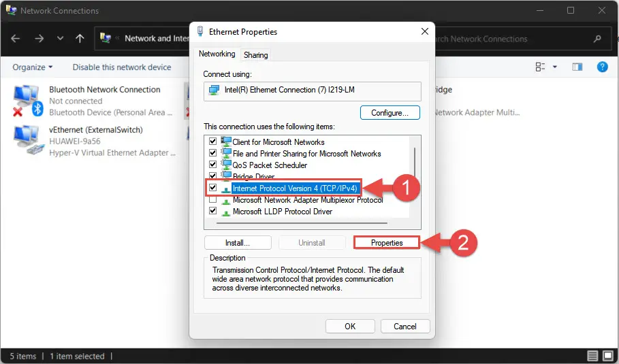Select File and Printer Sharing item
The width and height of the screenshot is (619, 364).
coord(306,153)
